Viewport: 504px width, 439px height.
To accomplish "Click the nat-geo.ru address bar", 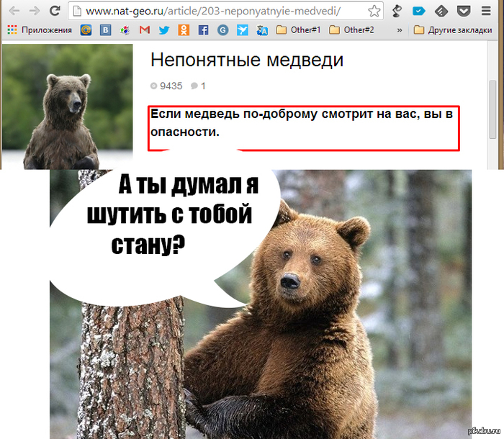I will (x=216, y=12).
